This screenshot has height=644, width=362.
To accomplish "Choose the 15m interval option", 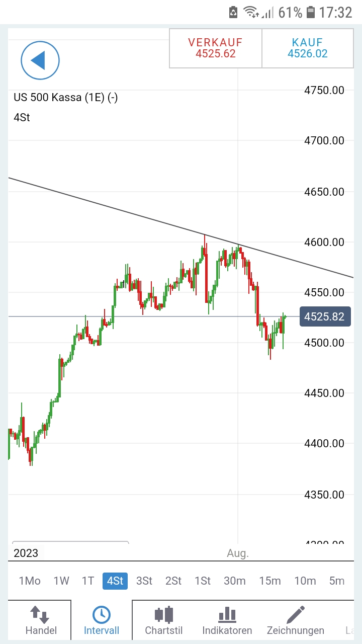I will coord(270,581).
